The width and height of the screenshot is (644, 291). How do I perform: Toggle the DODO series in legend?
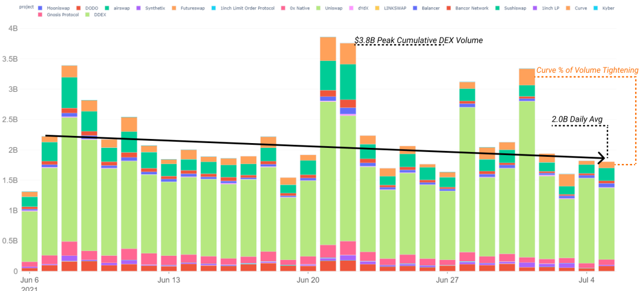click(x=86, y=8)
